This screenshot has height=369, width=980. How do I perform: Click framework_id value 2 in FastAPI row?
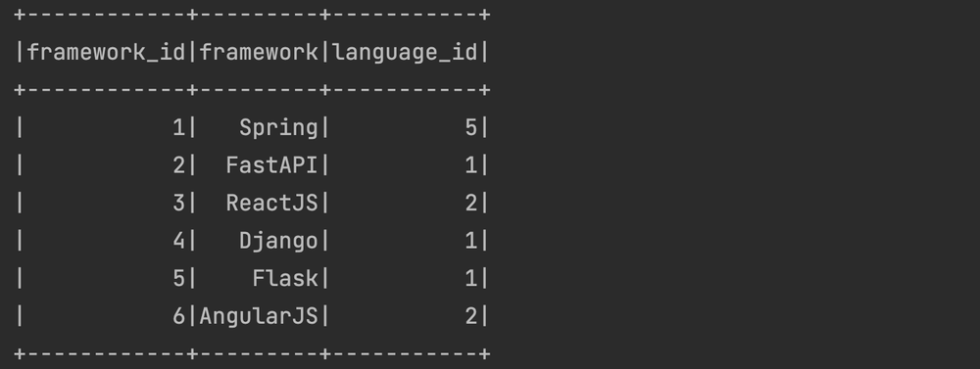pyautogui.click(x=179, y=165)
